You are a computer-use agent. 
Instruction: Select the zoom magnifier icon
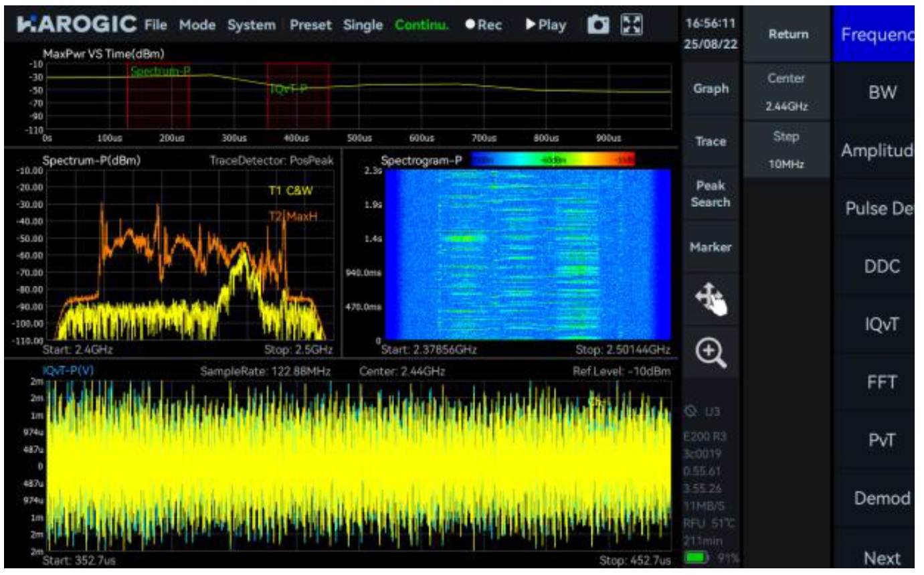point(711,350)
